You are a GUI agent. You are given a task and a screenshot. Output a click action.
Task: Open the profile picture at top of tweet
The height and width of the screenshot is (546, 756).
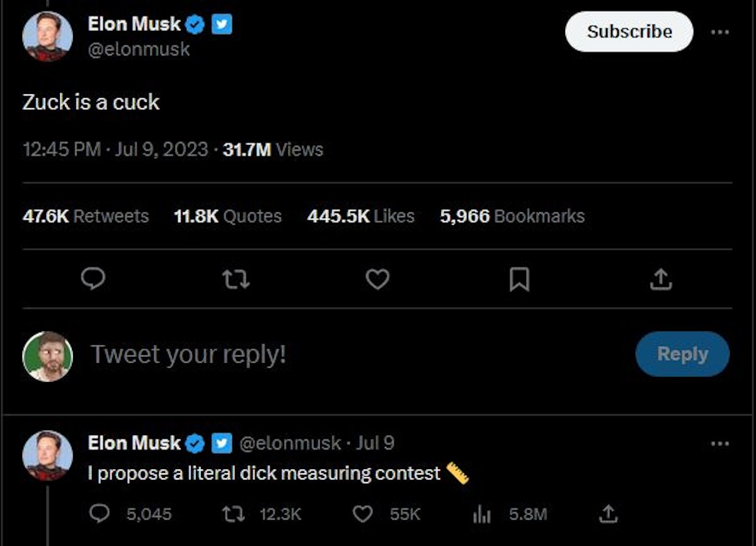click(47, 37)
